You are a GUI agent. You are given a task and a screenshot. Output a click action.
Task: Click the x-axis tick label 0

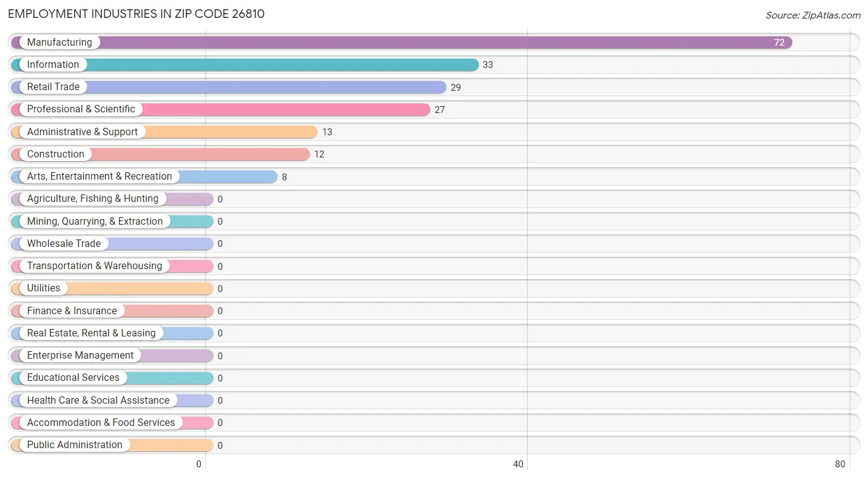(x=199, y=464)
